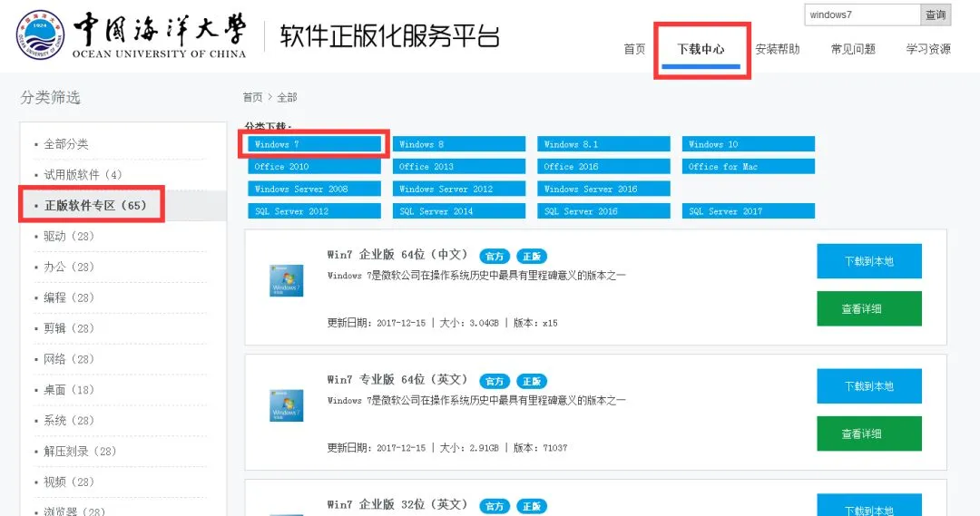Filter by Windows Server 2012 button
980x516 pixels.
pyautogui.click(x=459, y=189)
